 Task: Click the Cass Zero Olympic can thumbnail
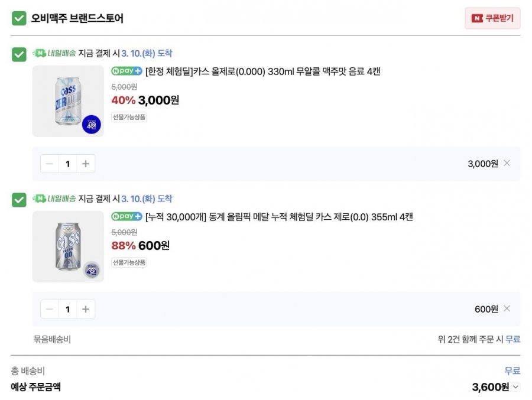(x=68, y=246)
